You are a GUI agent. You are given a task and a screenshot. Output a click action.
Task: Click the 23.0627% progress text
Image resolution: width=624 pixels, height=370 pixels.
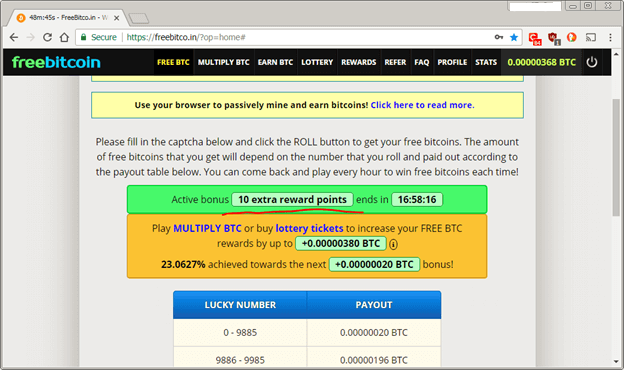point(183,265)
